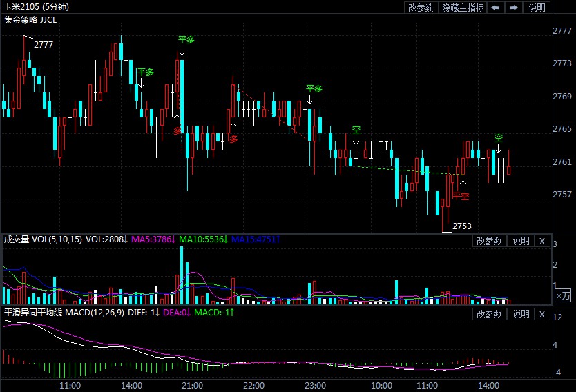This screenshot has height=392, width=576.
Task: Click the 玉米2105 (5分钟) chart title
Action: coord(37,7)
